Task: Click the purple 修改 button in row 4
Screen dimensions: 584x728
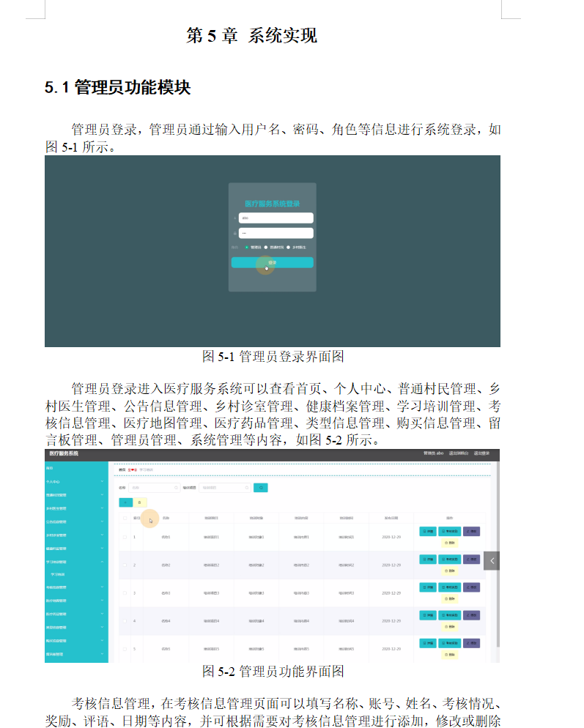Action: (472, 615)
